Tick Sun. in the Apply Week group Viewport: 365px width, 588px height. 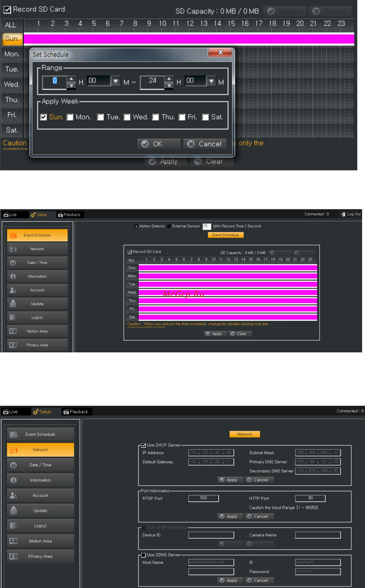point(44,117)
